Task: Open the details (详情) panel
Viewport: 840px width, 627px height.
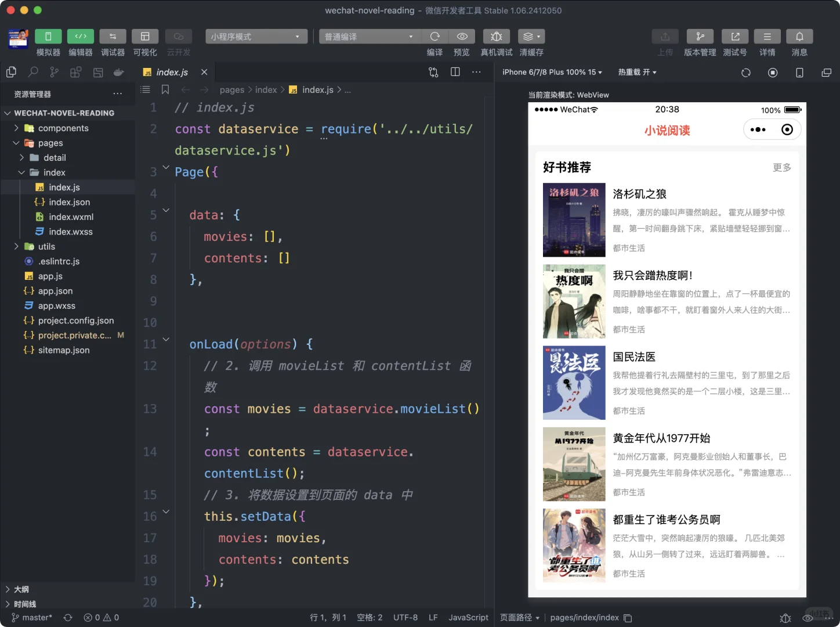Action: [x=767, y=37]
